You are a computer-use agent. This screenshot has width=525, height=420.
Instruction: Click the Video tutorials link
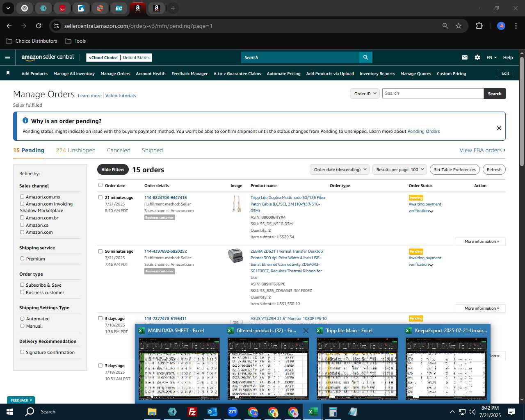click(121, 96)
